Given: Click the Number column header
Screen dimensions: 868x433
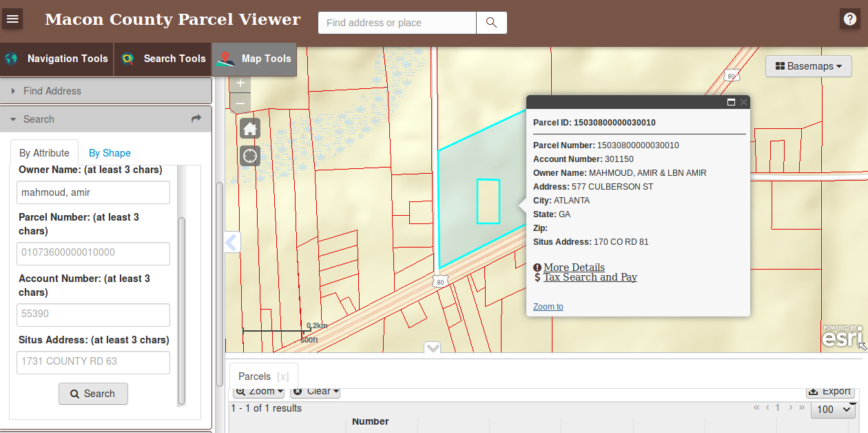Looking at the screenshot, I should (371, 421).
